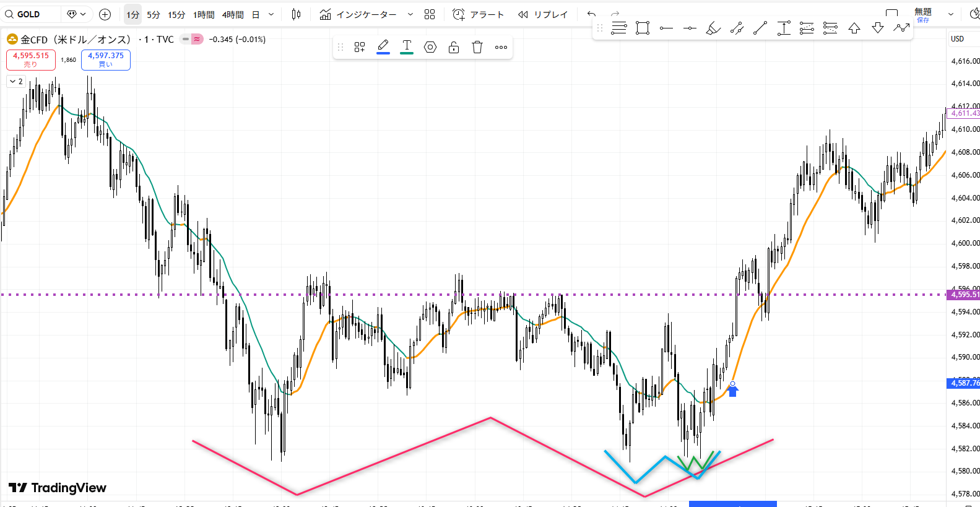Image resolution: width=980 pixels, height=507 pixels.
Task: Toggle the lock on the selected drawing
Action: point(454,47)
